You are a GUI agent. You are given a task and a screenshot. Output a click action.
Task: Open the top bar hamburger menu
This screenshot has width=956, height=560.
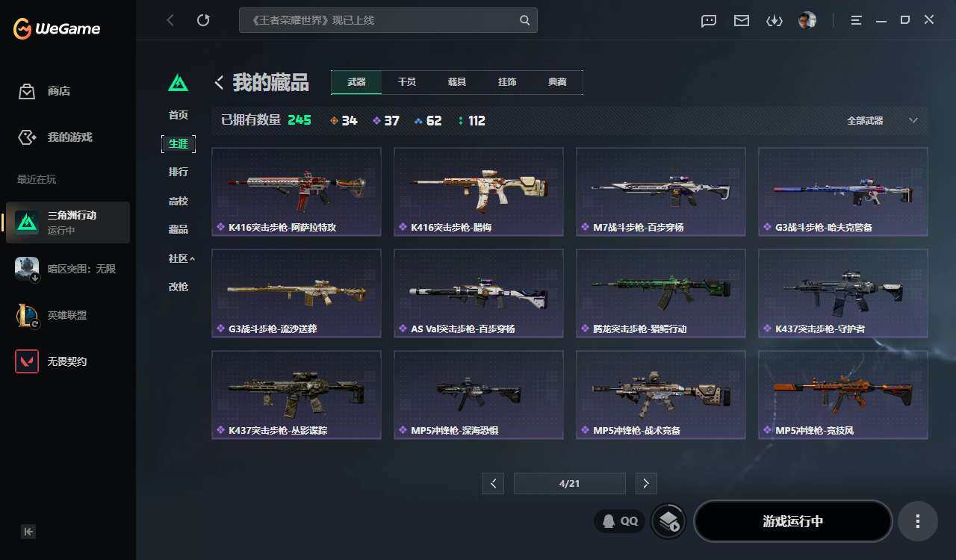click(x=857, y=20)
